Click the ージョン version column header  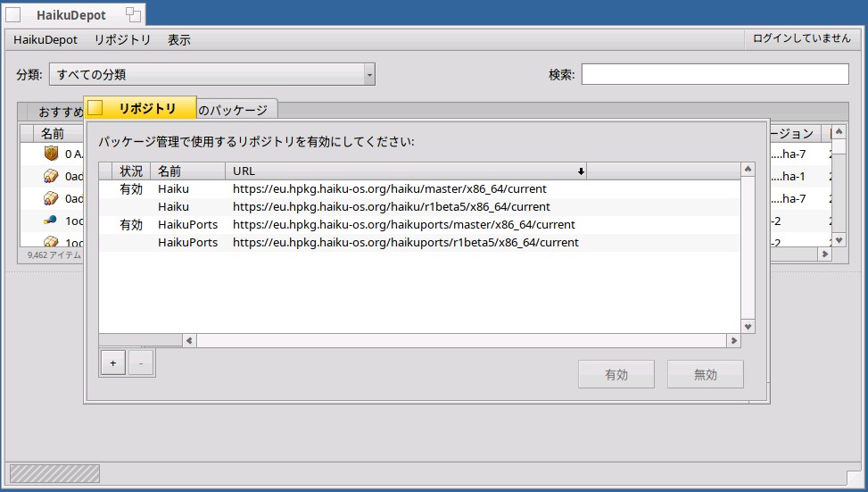796,134
